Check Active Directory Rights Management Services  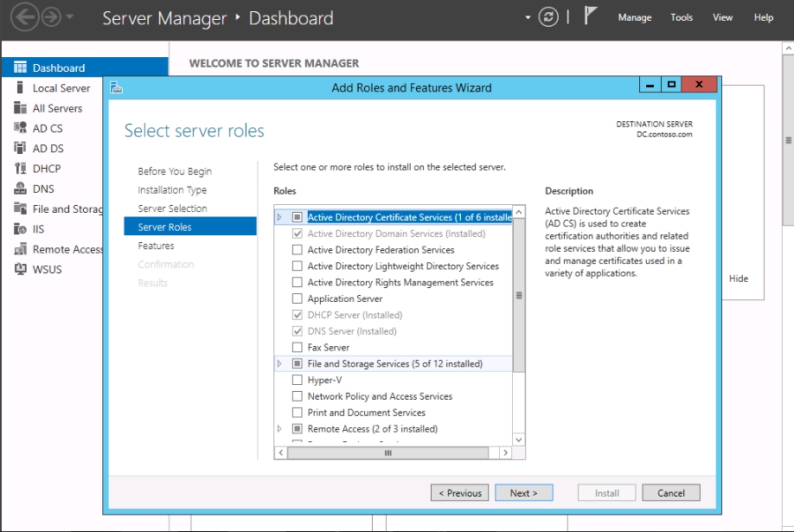coord(298,282)
